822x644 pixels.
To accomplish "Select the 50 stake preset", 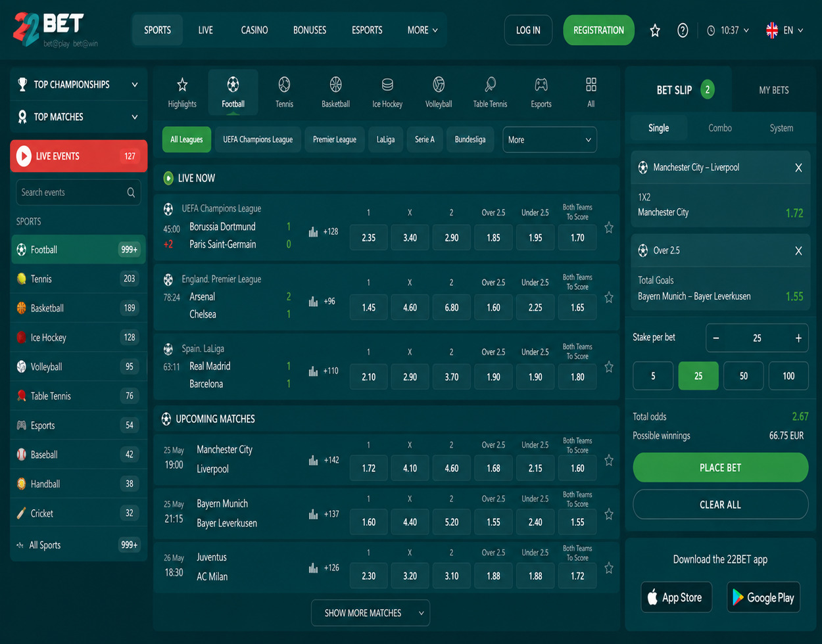I will (x=743, y=376).
